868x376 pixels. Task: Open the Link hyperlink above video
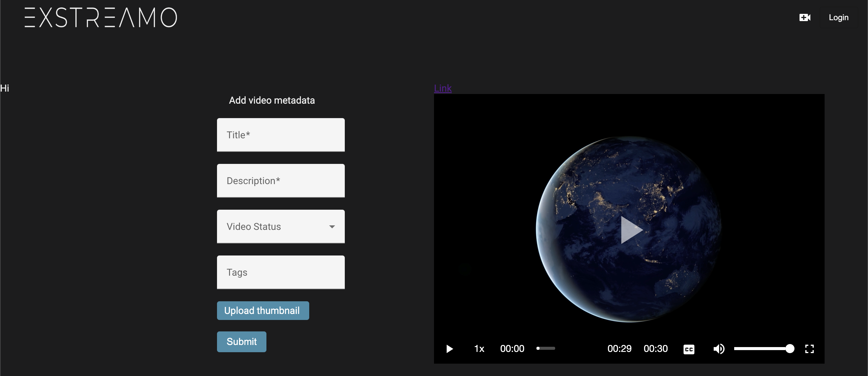point(442,88)
